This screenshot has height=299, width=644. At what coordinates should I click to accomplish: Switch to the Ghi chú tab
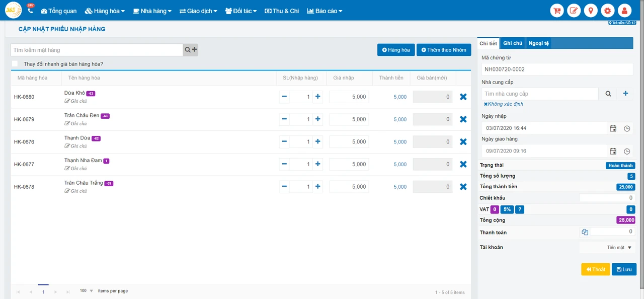[513, 44]
